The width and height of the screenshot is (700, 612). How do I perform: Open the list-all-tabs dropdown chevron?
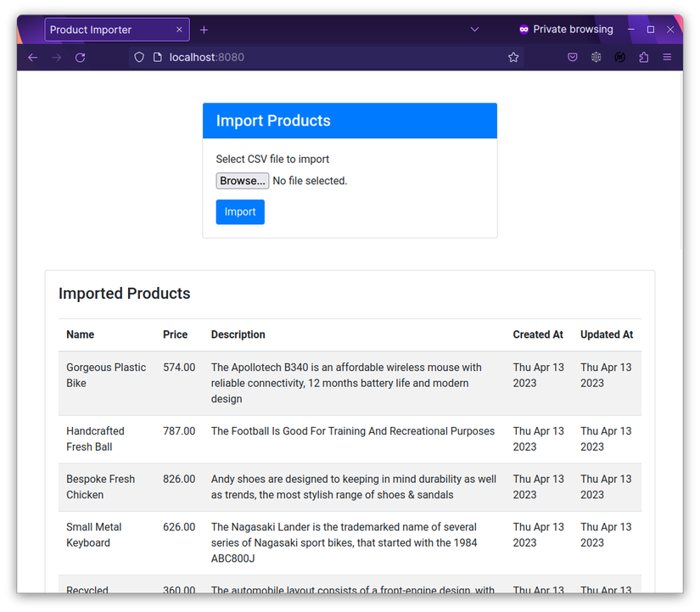(474, 29)
